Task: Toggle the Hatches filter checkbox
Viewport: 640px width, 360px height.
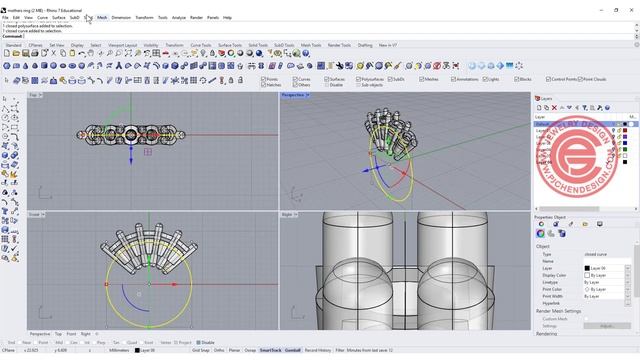Action: click(x=263, y=85)
